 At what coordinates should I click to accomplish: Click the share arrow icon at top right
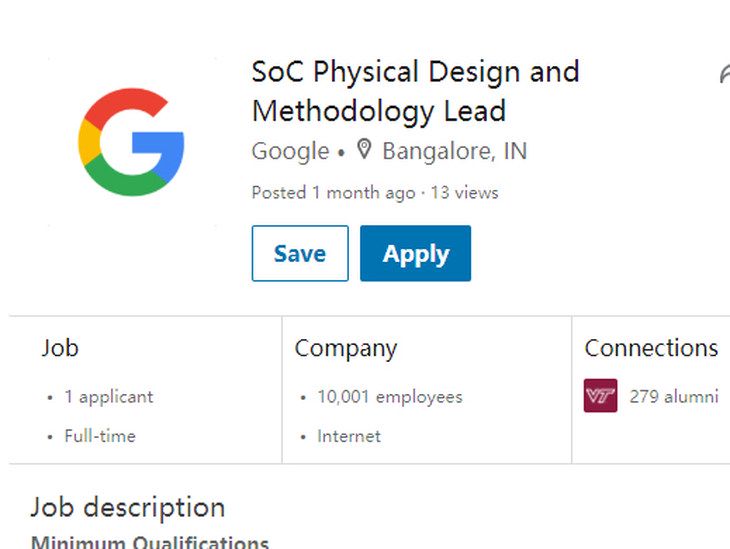pos(724,75)
